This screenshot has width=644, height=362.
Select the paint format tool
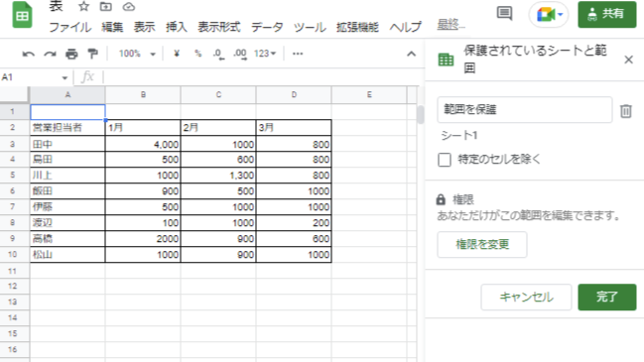[93, 54]
